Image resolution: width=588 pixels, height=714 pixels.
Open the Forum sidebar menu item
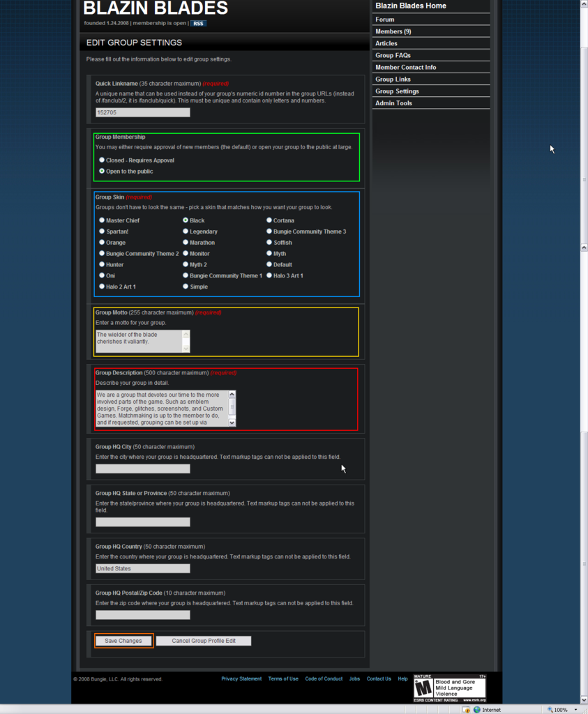pyautogui.click(x=385, y=20)
